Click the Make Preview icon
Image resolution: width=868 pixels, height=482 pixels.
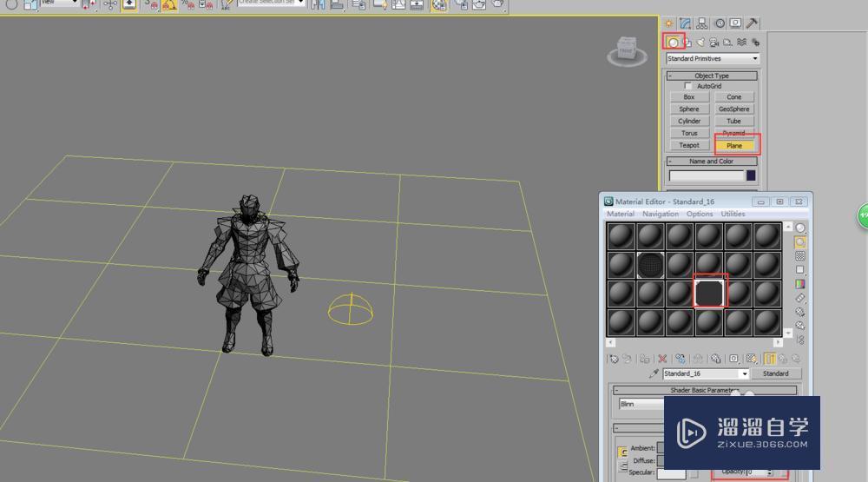click(x=800, y=298)
